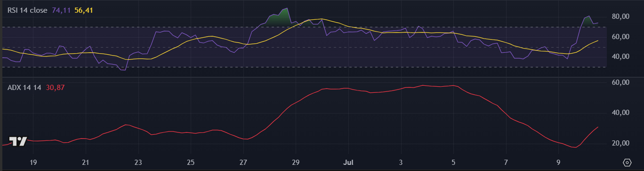Open chart settings hexagon icon
This screenshot has height=171, width=644.
click(627, 163)
